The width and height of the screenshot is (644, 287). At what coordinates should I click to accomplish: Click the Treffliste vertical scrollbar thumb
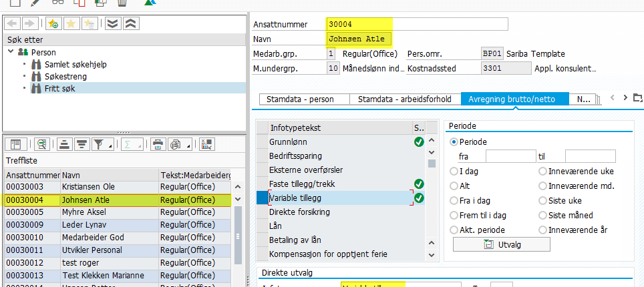coord(237,236)
